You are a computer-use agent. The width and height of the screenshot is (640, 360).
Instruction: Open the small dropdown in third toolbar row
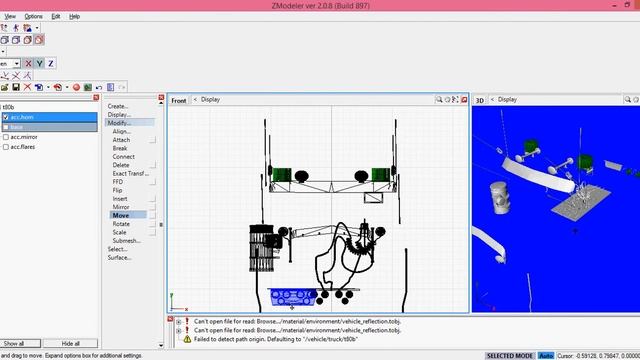click(3, 51)
